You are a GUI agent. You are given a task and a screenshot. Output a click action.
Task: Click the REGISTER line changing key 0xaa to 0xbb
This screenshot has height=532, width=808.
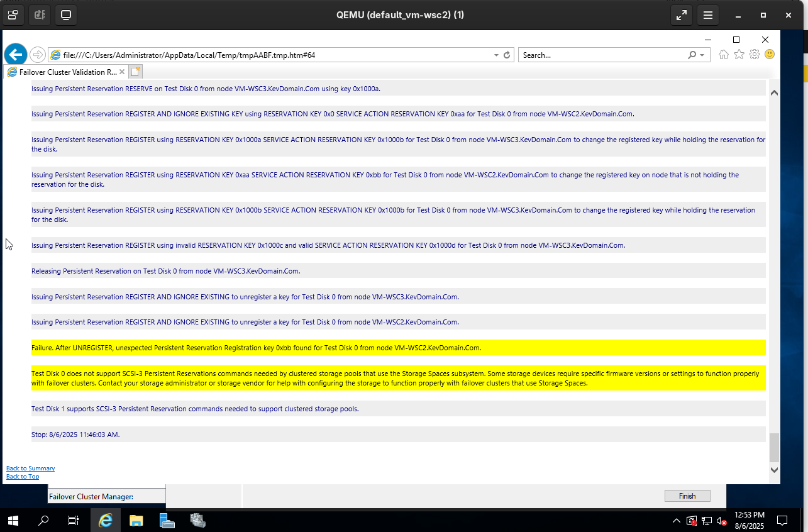(399, 179)
